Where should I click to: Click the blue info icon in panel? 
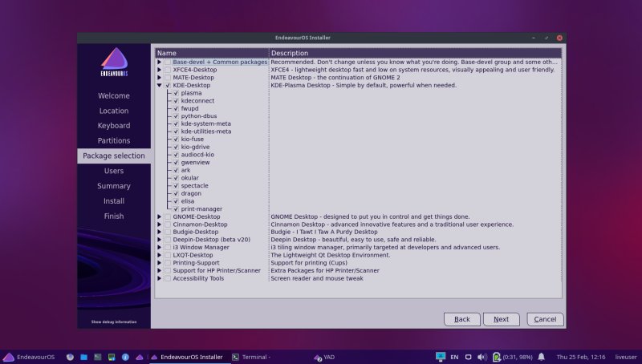tap(125, 357)
